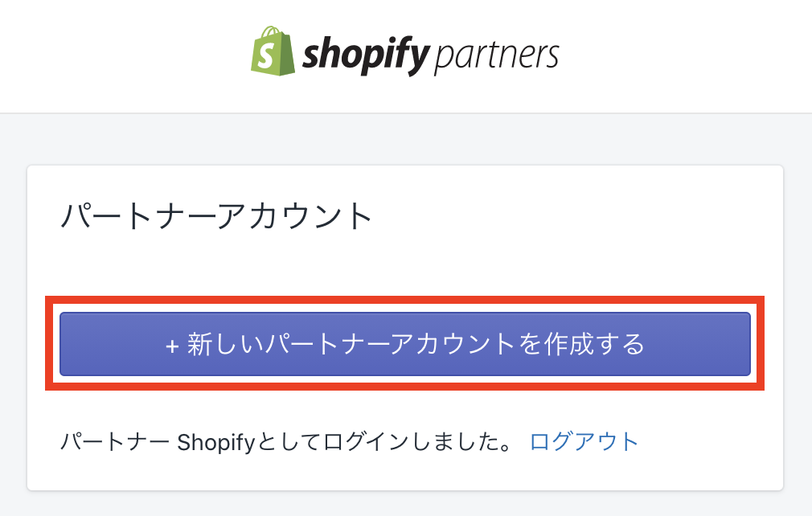The image size is (812, 516).
Task: Click the ログアウト link
Action: click(584, 441)
